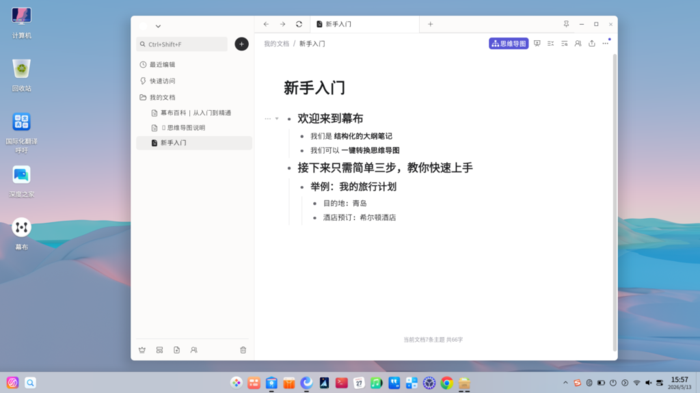The height and width of the screenshot is (393, 700).
Task: Open the music app in the dock
Action: [376, 383]
